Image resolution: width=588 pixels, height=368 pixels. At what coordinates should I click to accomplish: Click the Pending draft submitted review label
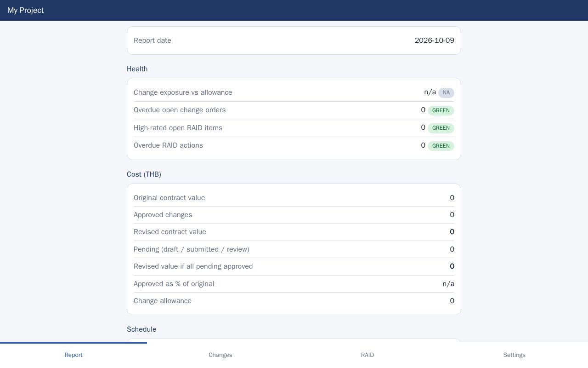pyautogui.click(x=192, y=249)
